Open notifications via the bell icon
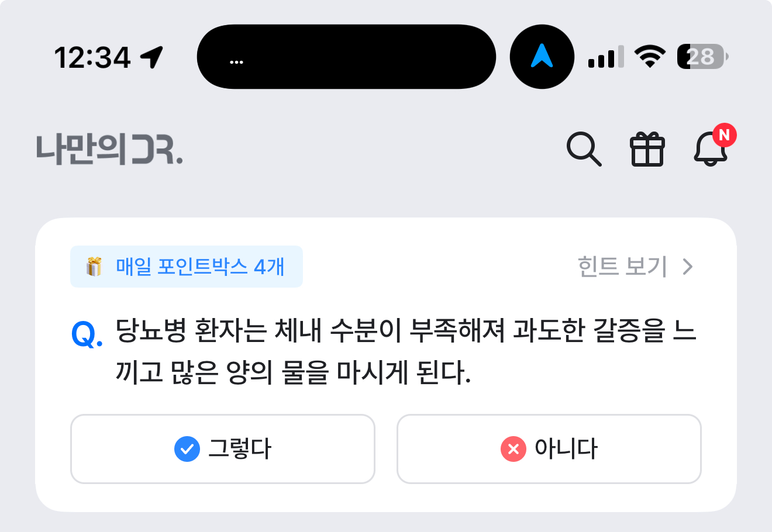Screen dimensions: 772x532 (710, 148)
